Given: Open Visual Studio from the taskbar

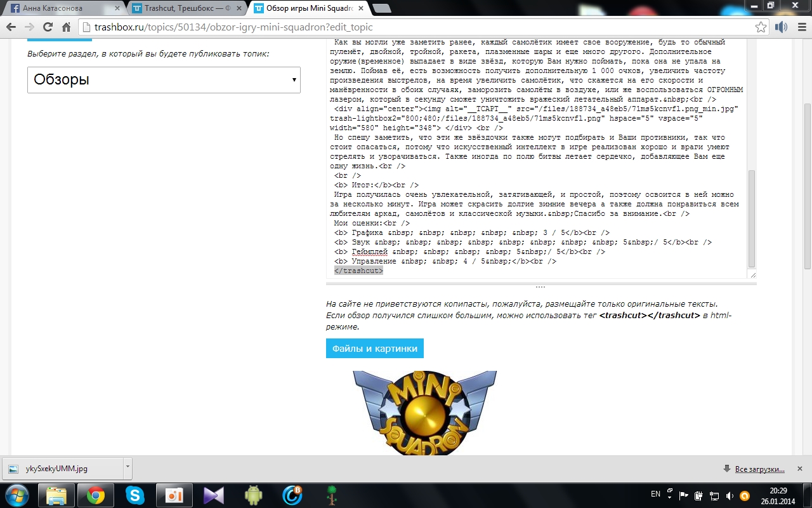Looking at the screenshot, I should coord(214,495).
